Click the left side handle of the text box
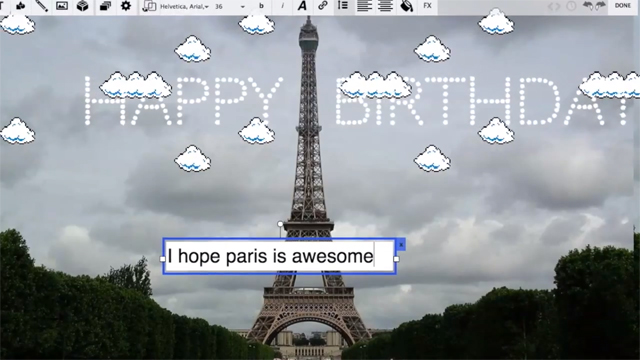 [x=162, y=259]
